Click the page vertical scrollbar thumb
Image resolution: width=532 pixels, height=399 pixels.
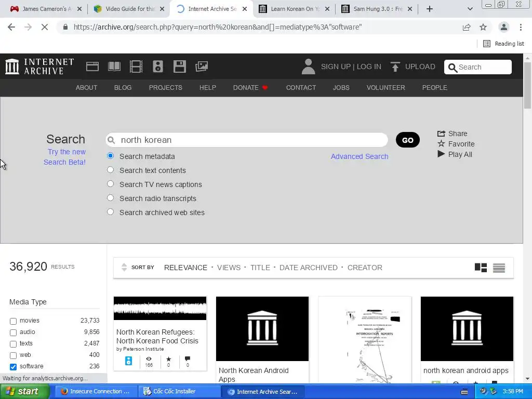pos(527,85)
